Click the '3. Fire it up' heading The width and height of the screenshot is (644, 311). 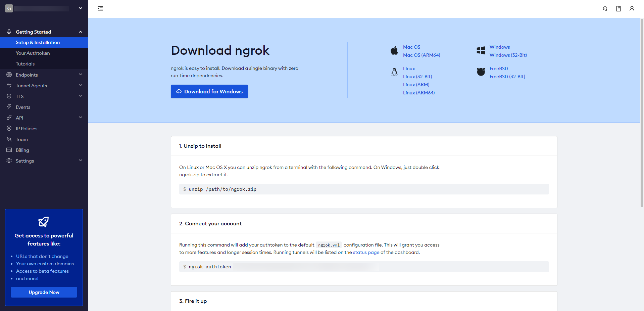click(x=193, y=301)
